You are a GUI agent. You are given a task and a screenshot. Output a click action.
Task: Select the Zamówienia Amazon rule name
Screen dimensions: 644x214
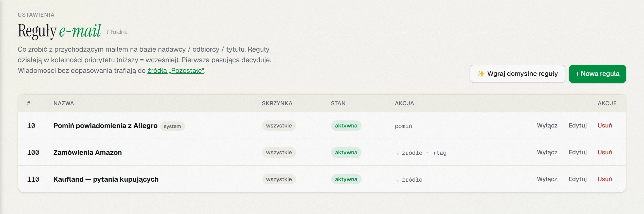[x=87, y=152]
